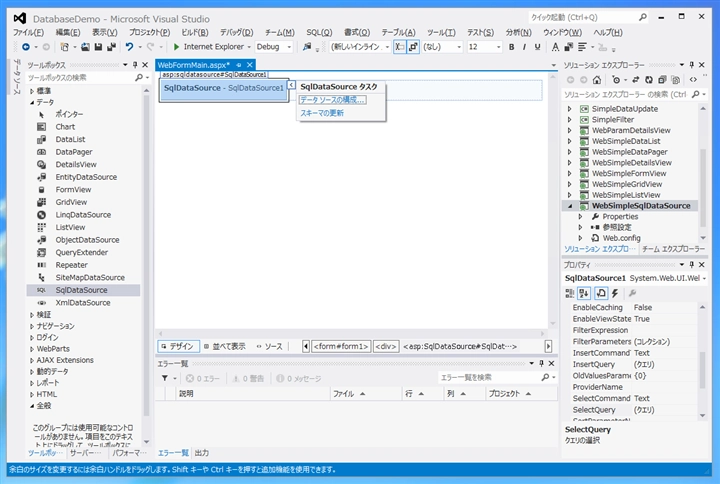Click the font color A icon
720x484 pixels.
coord(556,47)
